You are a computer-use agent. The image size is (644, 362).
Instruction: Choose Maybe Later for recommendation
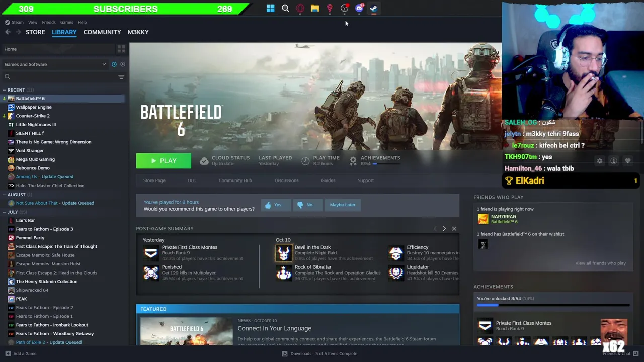point(343,205)
